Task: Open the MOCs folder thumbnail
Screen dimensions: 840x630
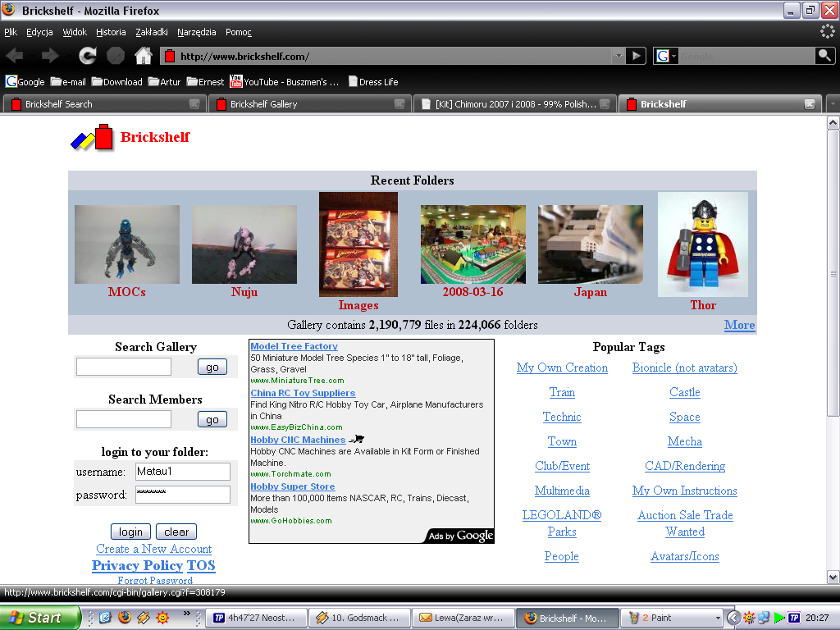Action: pyautogui.click(x=127, y=244)
